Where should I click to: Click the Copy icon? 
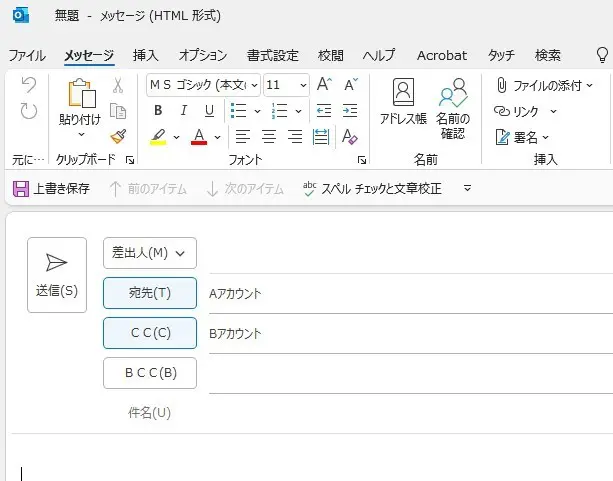(118, 111)
